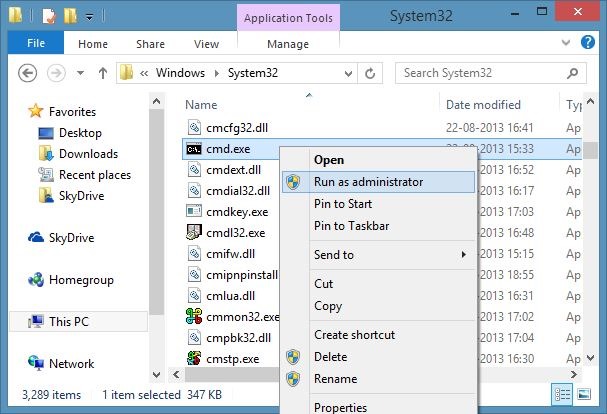Screen dimensions: 607x414
Task: Click the Favorites star icon
Action: (x=36, y=111)
